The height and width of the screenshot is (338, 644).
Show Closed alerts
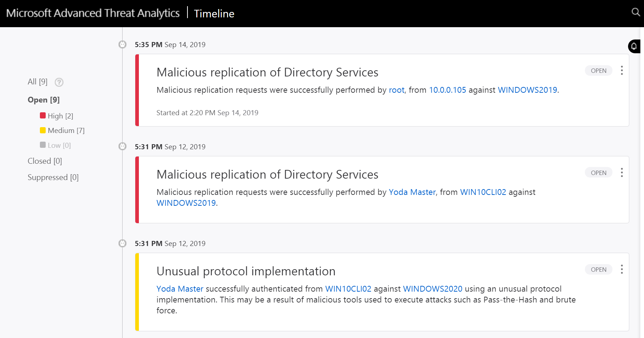[x=45, y=161]
